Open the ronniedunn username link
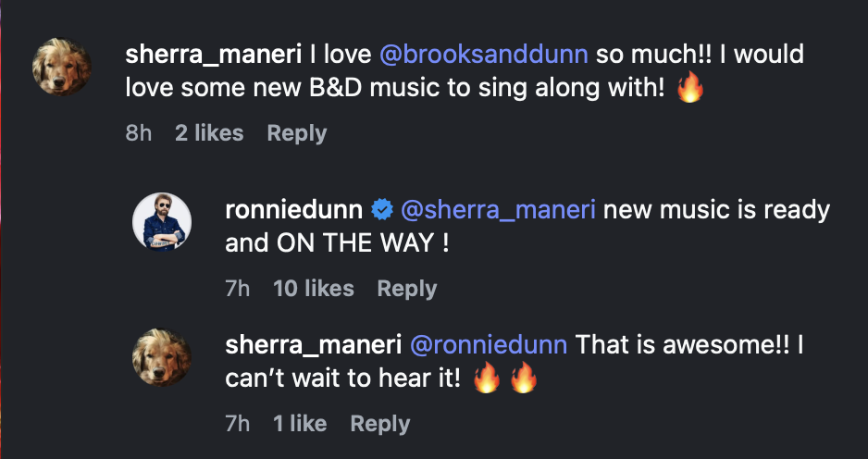 (294, 210)
